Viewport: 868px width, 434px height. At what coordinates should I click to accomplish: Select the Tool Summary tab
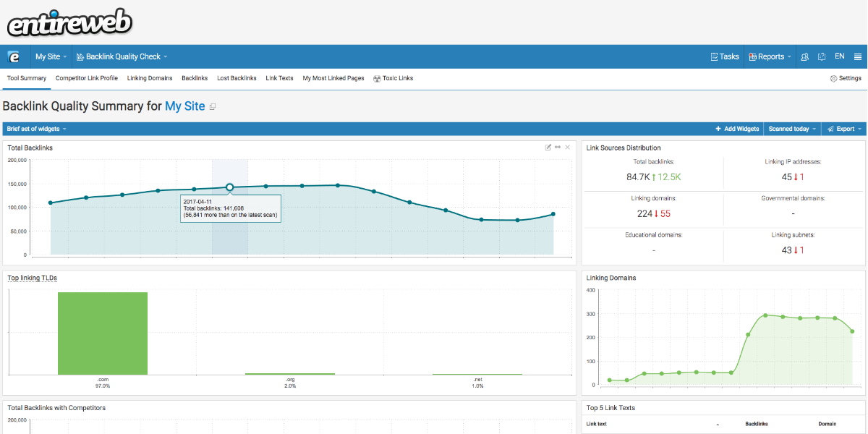point(27,78)
